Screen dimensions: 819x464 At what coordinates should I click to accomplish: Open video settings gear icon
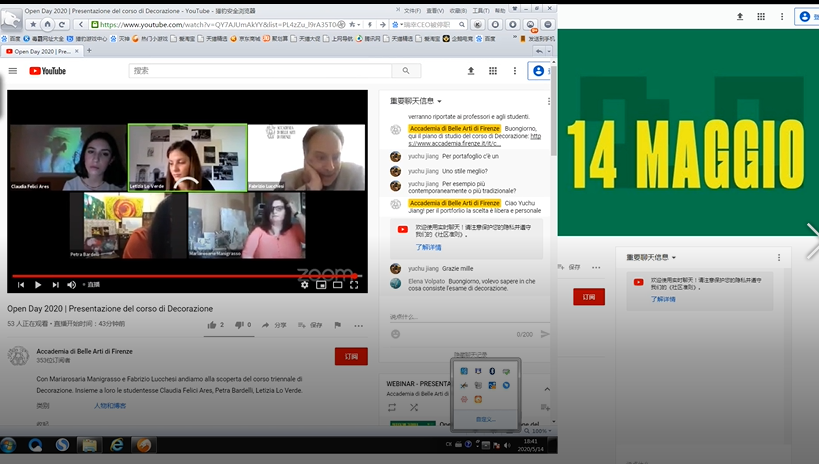(305, 285)
